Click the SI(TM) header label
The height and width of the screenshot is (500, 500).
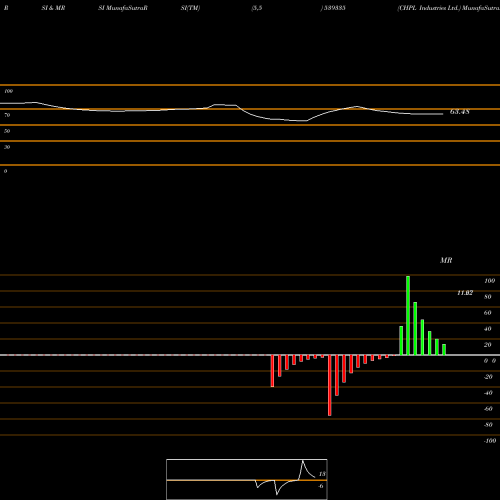tap(190, 8)
